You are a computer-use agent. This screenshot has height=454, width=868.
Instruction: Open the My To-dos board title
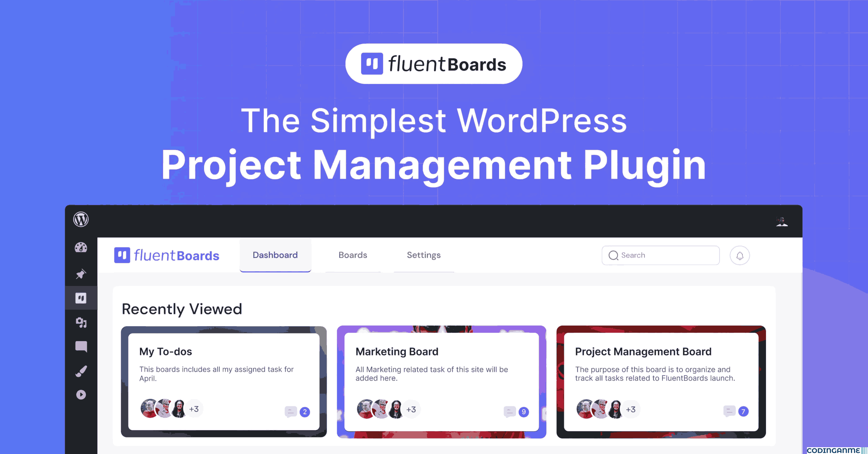click(x=165, y=352)
